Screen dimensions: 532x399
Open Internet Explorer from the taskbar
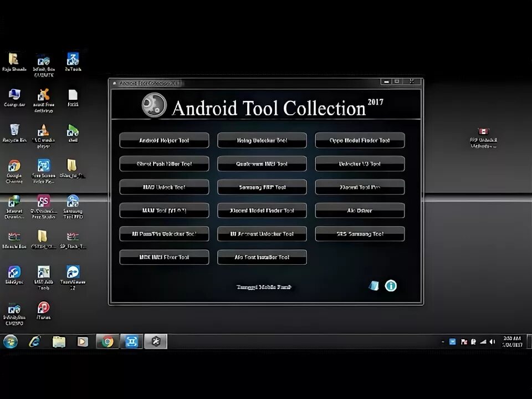point(34,341)
